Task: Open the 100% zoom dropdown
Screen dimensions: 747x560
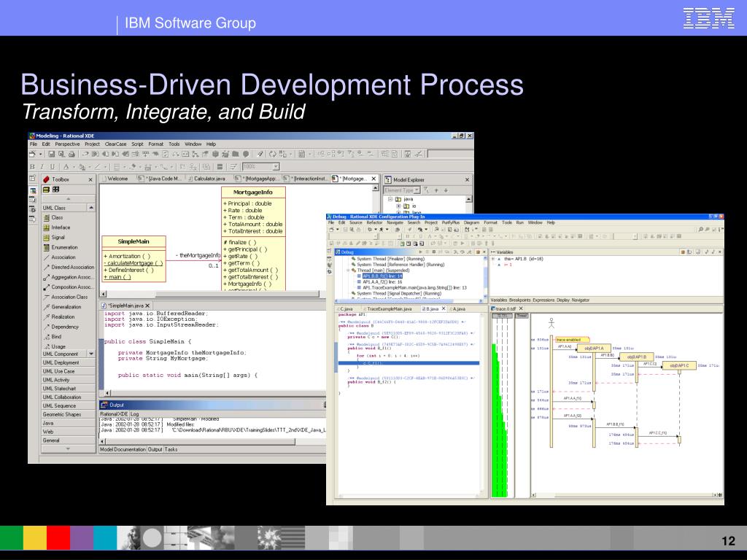Action: [276, 167]
